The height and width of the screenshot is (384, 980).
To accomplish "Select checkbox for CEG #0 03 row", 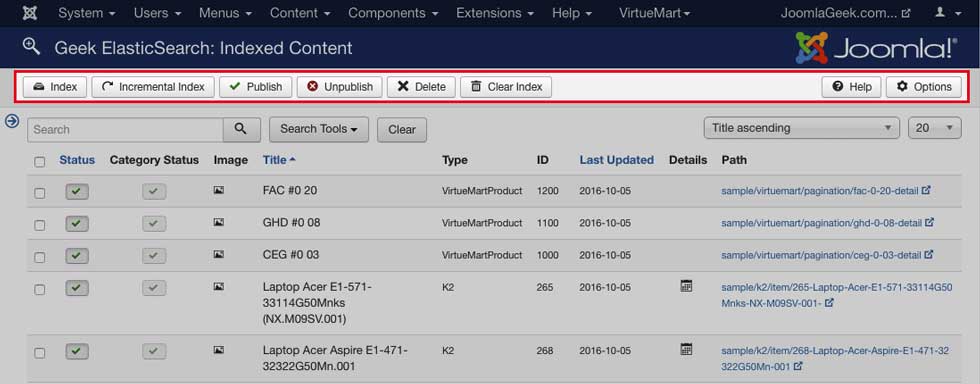I will pos(39,258).
